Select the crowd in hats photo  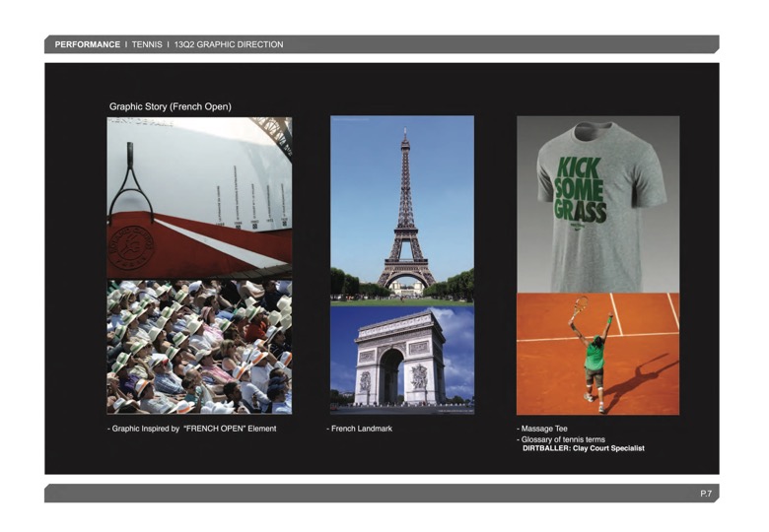pos(199,346)
